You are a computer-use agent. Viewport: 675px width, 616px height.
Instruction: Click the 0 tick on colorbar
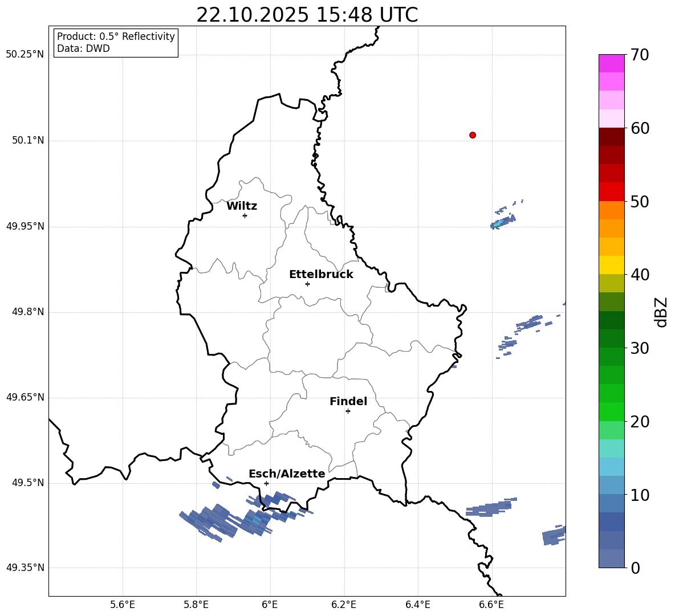click(635, 568)
